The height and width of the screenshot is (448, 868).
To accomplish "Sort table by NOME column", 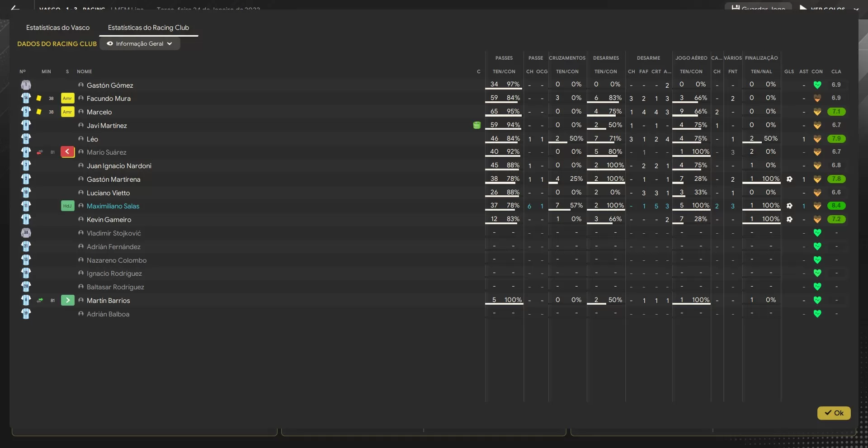I will pos(84,71).
